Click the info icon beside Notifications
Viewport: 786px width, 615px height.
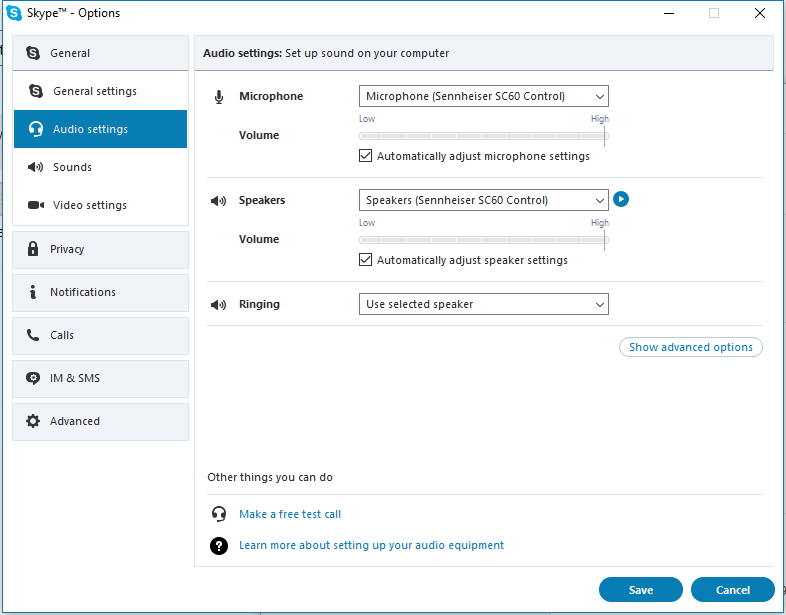[33, 292]
